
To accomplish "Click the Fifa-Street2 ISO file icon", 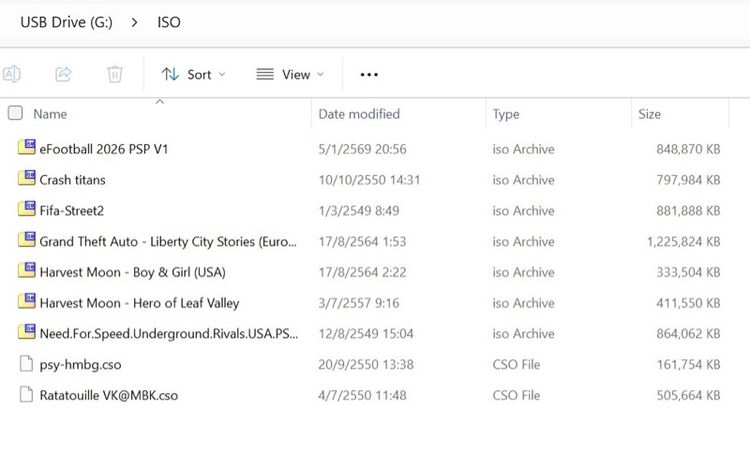I will coord(27,211).
